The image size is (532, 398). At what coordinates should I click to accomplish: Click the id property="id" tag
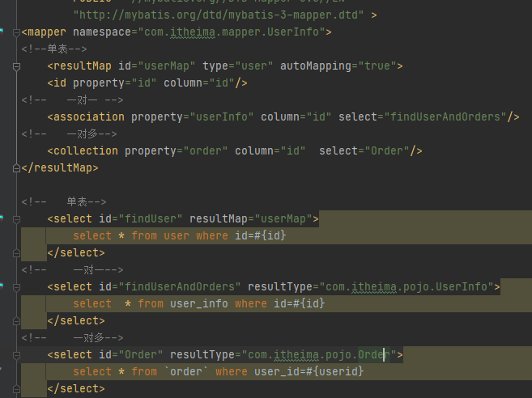tap(147, 83)
